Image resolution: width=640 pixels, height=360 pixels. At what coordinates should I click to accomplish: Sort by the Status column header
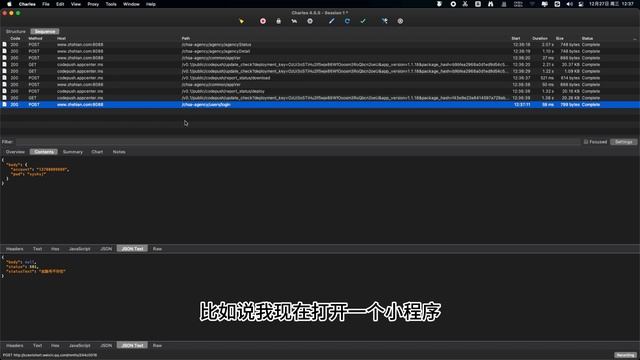[587, 38]
